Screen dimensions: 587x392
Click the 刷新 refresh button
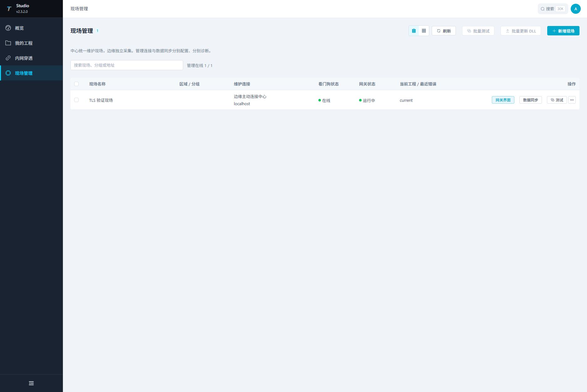pos(444,31)
